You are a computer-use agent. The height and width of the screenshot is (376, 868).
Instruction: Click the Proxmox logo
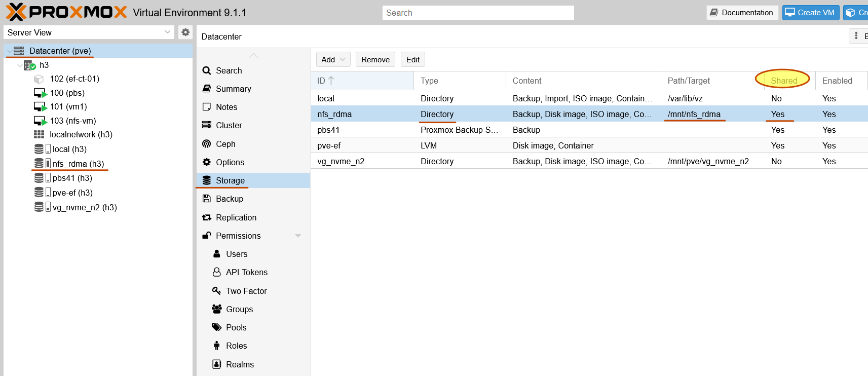(x=66, y=12)
